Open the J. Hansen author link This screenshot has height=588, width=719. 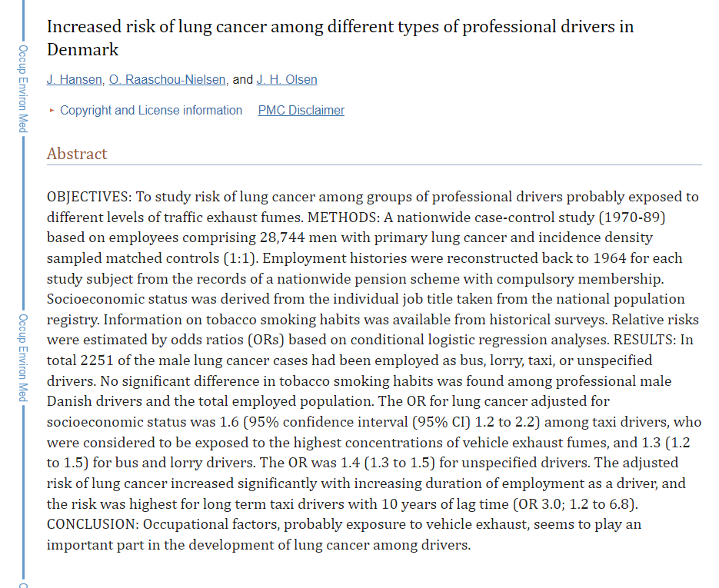coord(74,80)
